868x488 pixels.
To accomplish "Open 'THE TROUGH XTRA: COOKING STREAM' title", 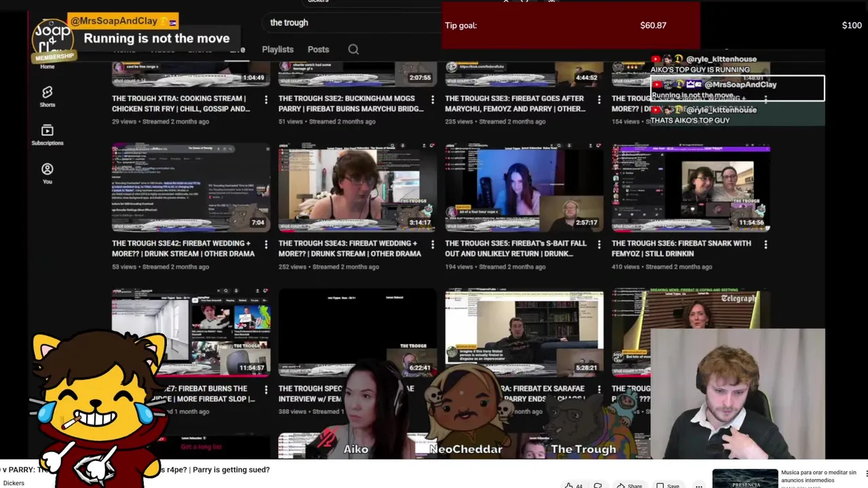I will tap(181, 104).
